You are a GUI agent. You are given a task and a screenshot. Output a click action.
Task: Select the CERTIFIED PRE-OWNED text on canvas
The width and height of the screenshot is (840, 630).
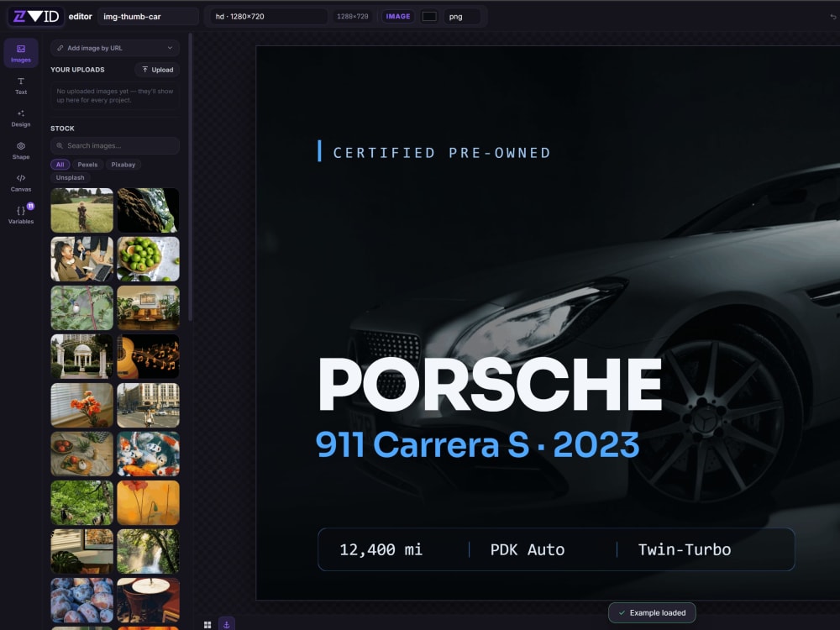click(442, 153)
